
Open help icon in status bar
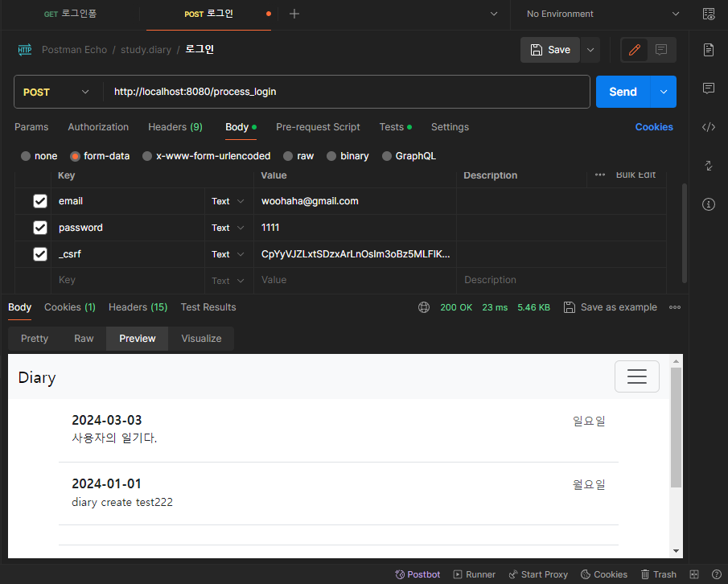pyautogui.click(x=717, y=574)
